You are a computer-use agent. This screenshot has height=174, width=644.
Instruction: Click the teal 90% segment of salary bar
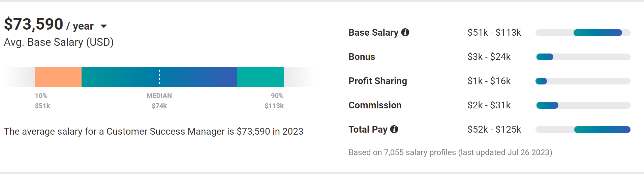(260, 77)
